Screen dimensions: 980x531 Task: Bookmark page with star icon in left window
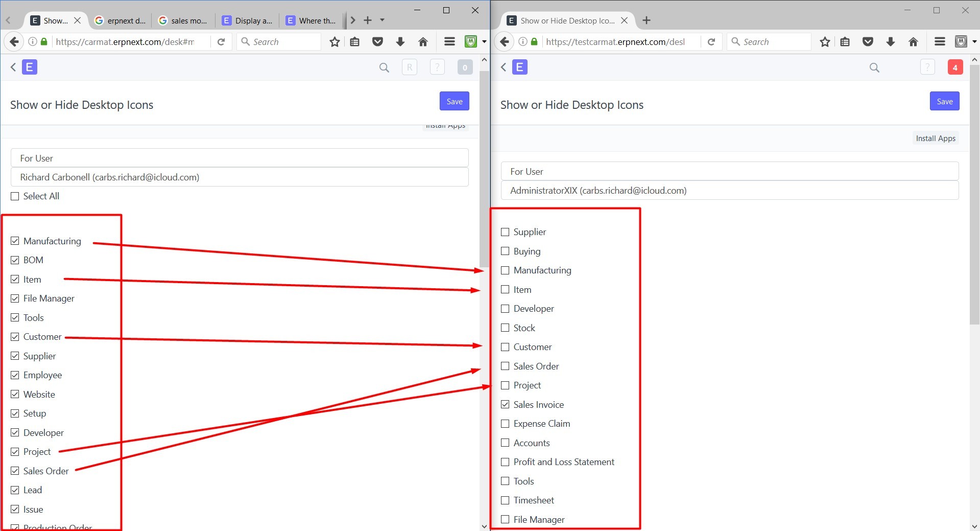(x=334, y=42)
